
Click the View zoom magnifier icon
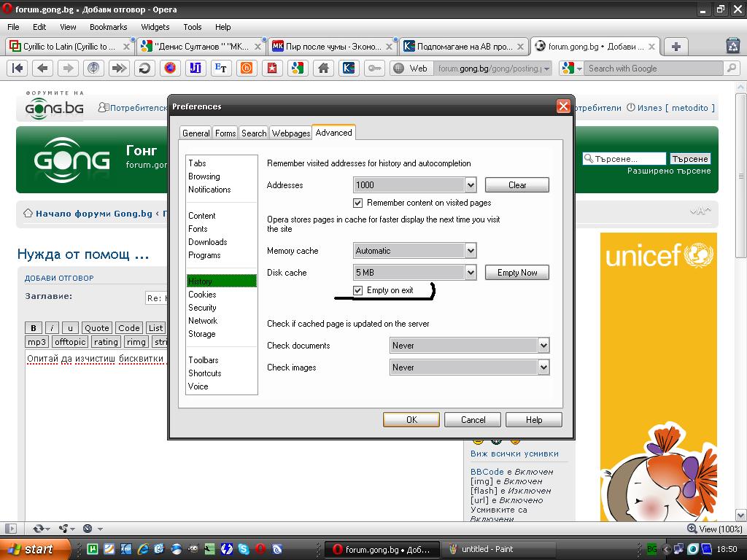pyautogui.click(x=692, y=529)
